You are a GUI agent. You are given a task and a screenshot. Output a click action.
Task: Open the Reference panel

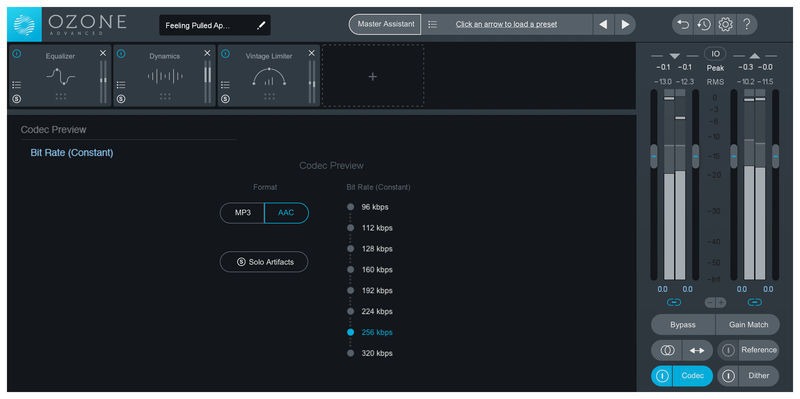pyautogui.click(x=759, y=350)
